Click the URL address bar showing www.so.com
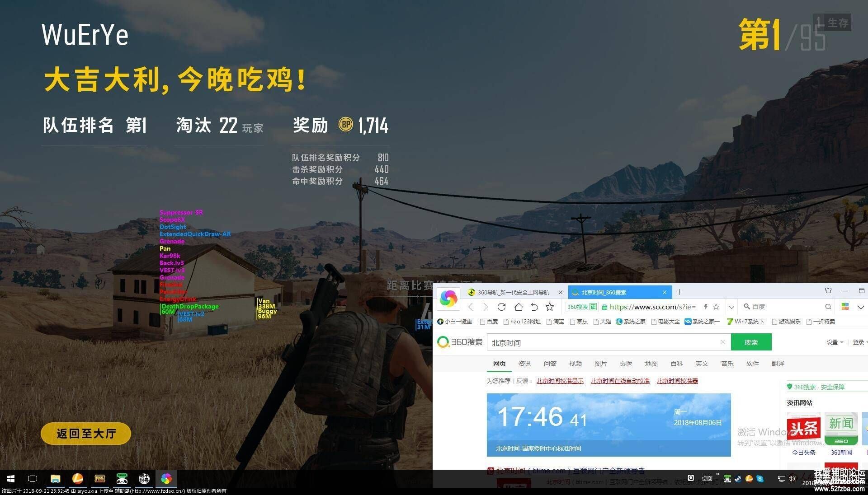 (x=652, y=307)
